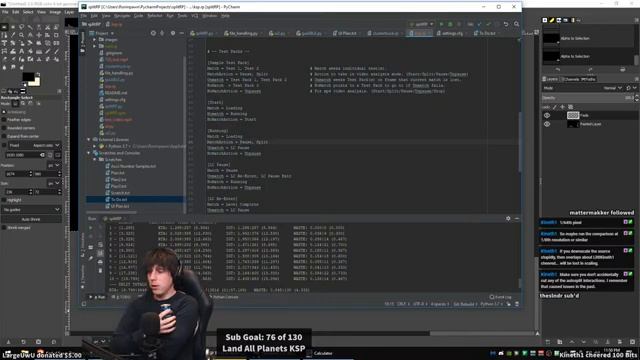Select the Free Select lasso tool in GIMP
This screenshot has width=640, height=360.
21,27
